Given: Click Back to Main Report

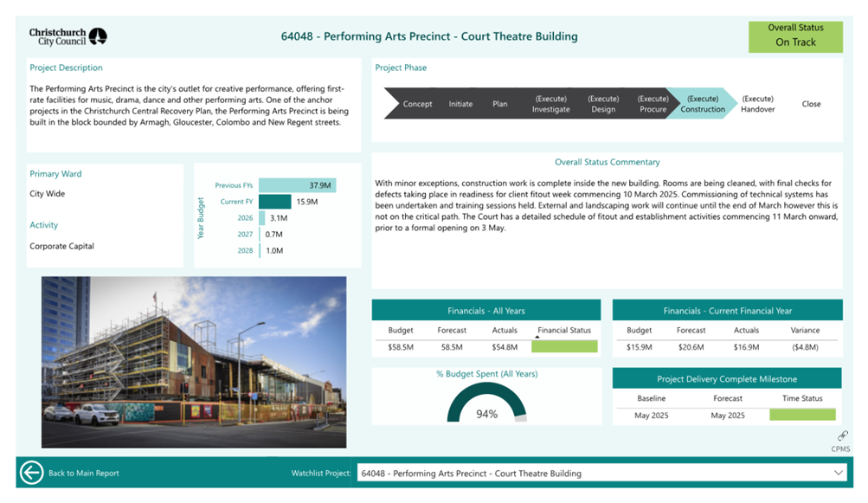Looking at the screenshot, I should click(83, 474).
